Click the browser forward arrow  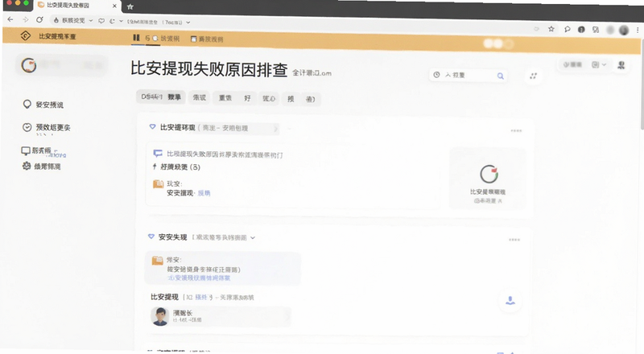[x=26, y=20]
